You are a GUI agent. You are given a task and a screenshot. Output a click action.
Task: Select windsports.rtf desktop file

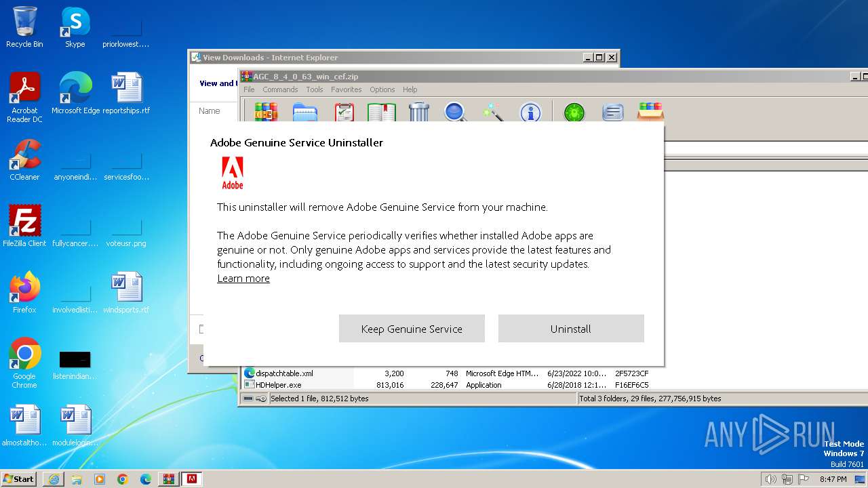point(126,292)
